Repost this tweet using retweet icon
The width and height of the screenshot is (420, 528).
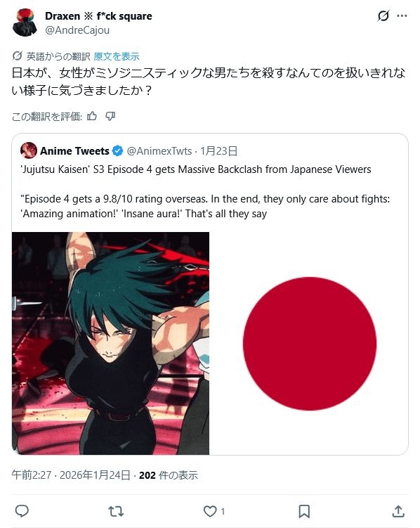click(x=116, y=511)
